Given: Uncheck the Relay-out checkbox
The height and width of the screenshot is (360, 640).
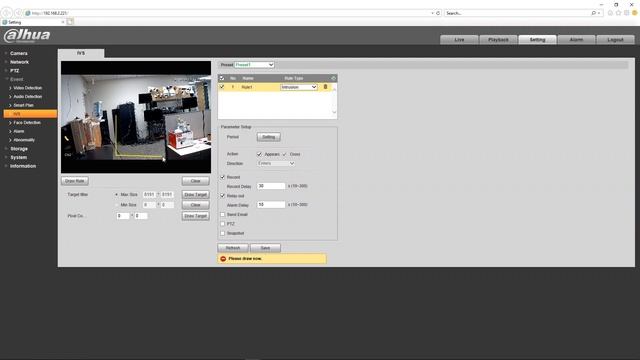Looking at the screenshot, I should (222, 196).
